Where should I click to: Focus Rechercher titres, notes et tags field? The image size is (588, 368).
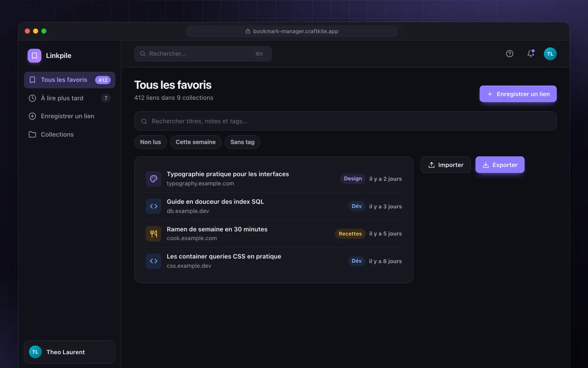345,121
